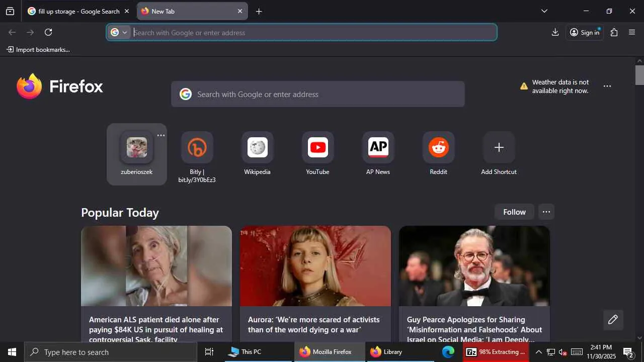Click the muted volume tray icon
Screen dimensions: 644x362
[x=563, y=352]
